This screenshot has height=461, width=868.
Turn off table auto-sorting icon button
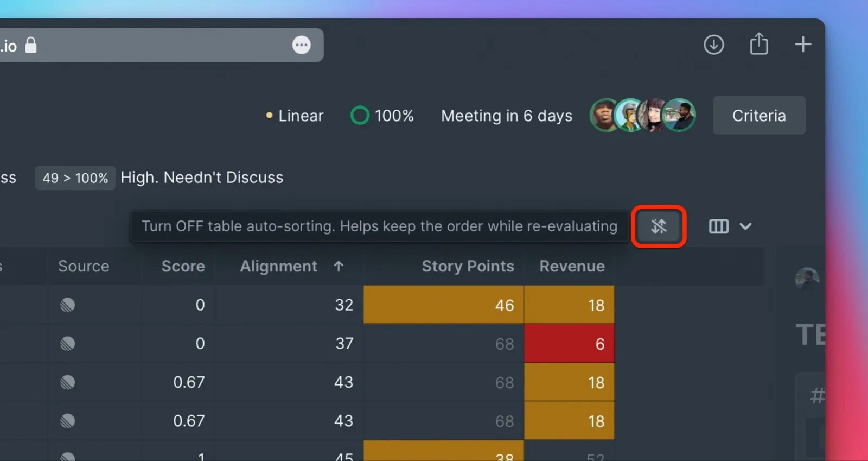659,226
